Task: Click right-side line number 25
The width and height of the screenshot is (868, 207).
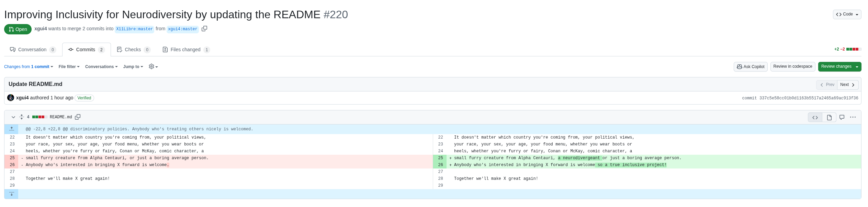Action: [x=440, y=158]
